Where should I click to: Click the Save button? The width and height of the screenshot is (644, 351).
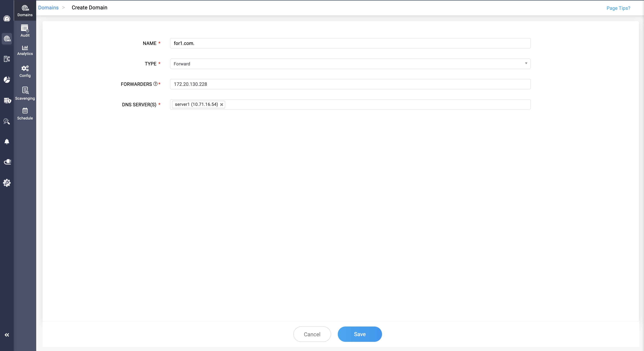(x=359, y=334)
